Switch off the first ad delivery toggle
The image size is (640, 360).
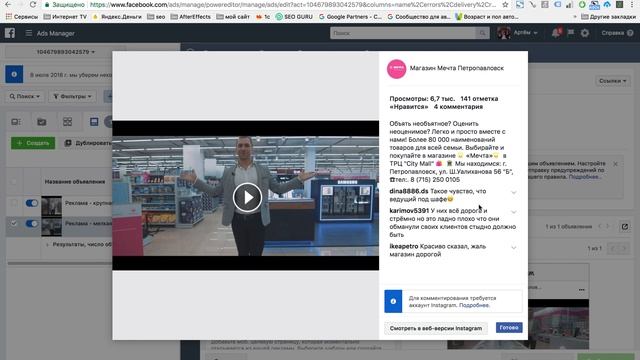click(x=31, y=203)
